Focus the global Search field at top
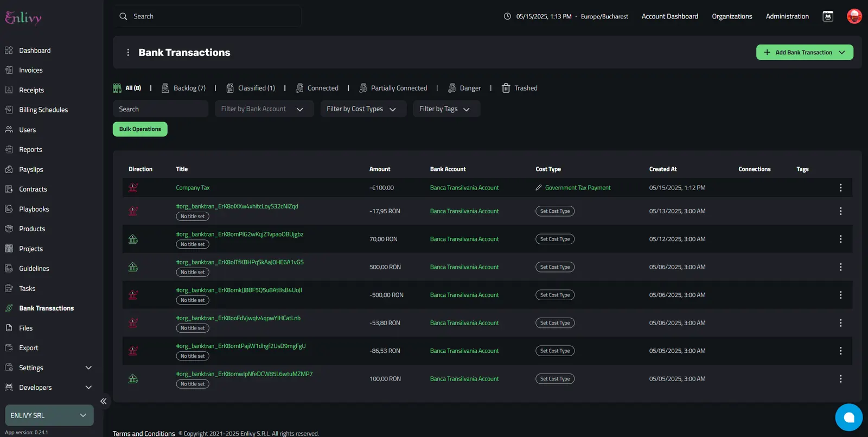 tap(207, 16)
